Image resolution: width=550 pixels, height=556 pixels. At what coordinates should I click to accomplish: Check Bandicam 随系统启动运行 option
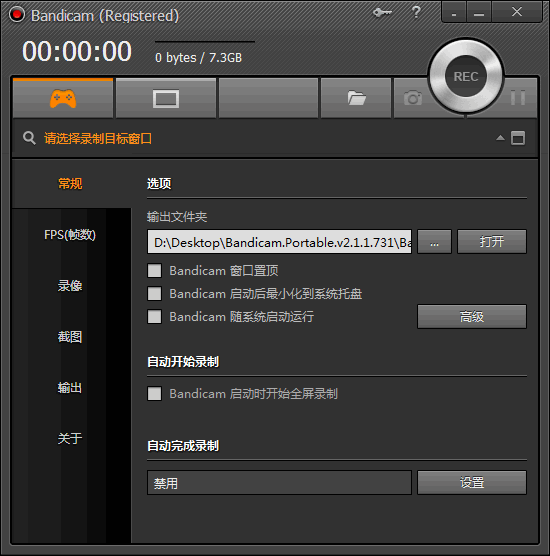point(154,317)
